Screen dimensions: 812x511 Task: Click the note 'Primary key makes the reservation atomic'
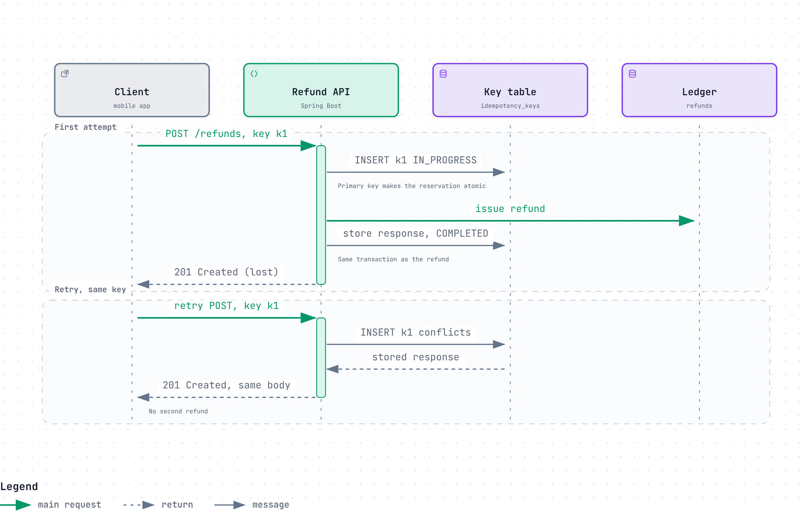click(412, 186)
